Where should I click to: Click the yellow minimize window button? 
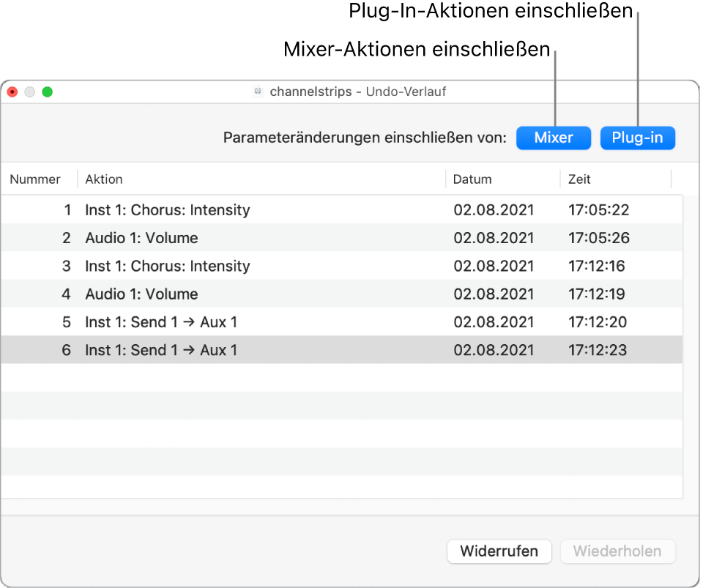pos(29,92)
